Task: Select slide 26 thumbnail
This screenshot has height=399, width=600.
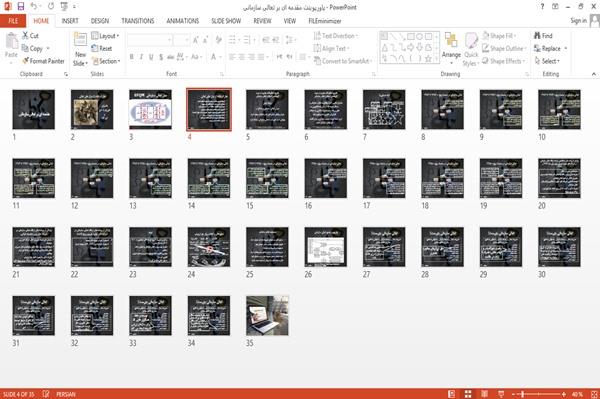Action: 326,247
